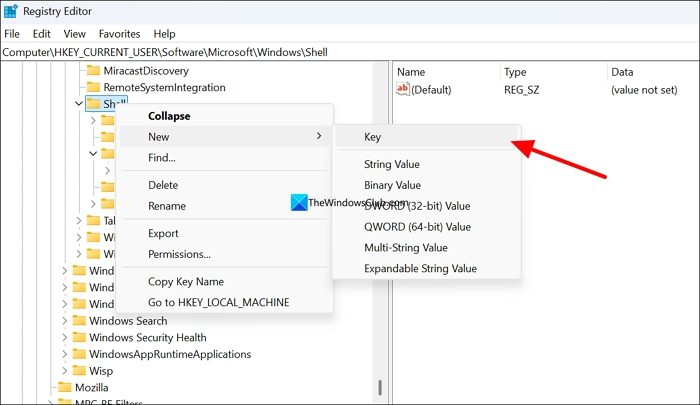
Task: Click the Mozilla folder icon
Action: [64, 387]
